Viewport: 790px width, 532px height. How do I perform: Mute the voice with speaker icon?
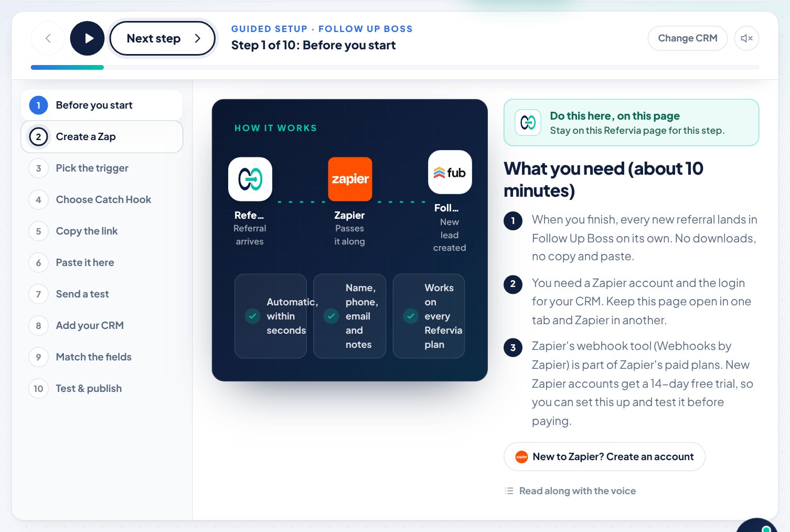(746, 38)
